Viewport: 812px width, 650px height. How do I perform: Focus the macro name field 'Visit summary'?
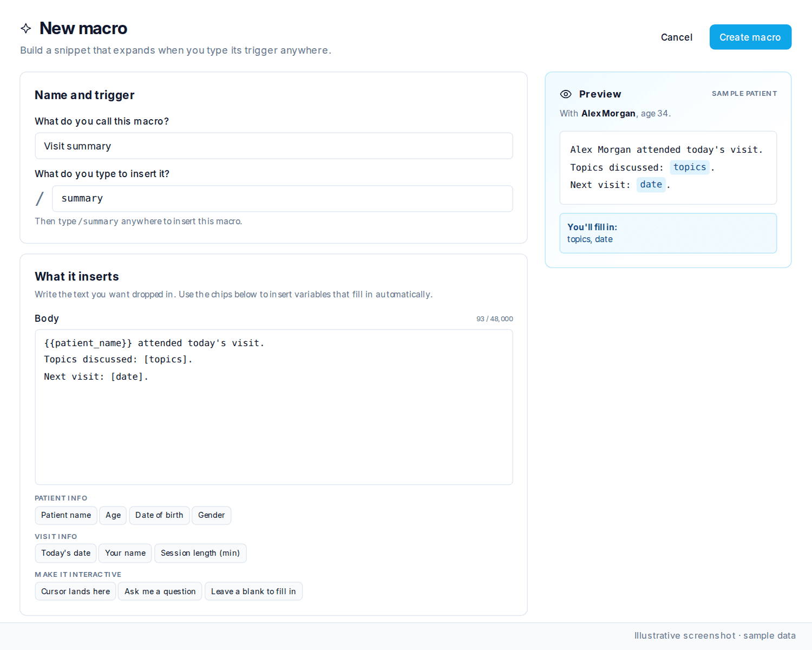[x=274, y=146]
